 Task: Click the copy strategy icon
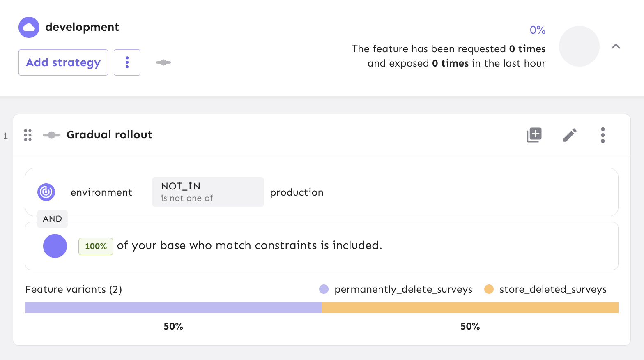point(534,135)
